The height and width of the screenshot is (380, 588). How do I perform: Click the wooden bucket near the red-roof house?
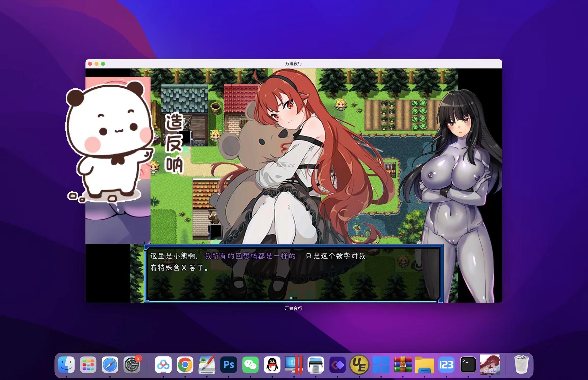(x=216, y=108)
